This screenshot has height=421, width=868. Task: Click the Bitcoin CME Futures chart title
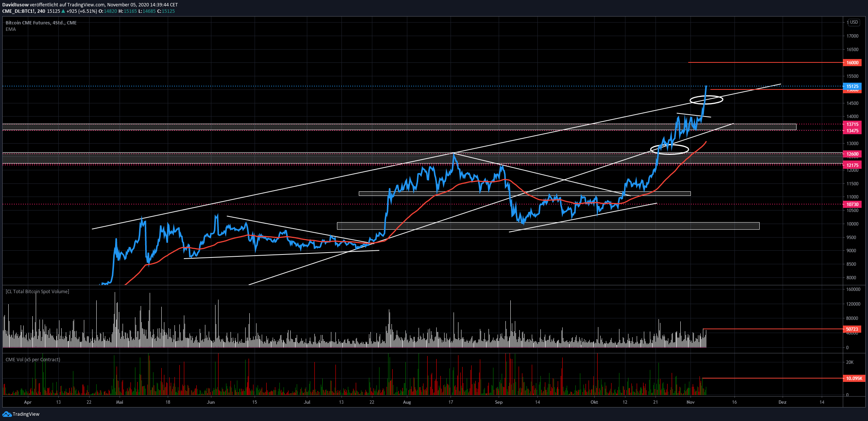(41, 23)
